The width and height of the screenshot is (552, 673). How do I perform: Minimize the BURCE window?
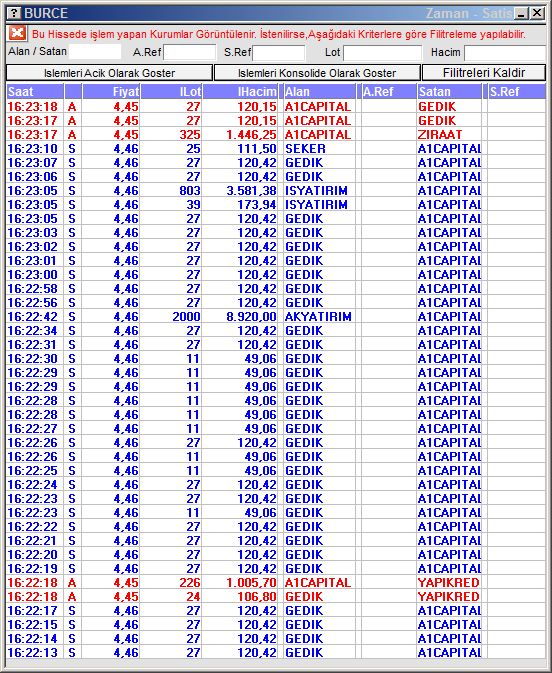coord(522,13)
